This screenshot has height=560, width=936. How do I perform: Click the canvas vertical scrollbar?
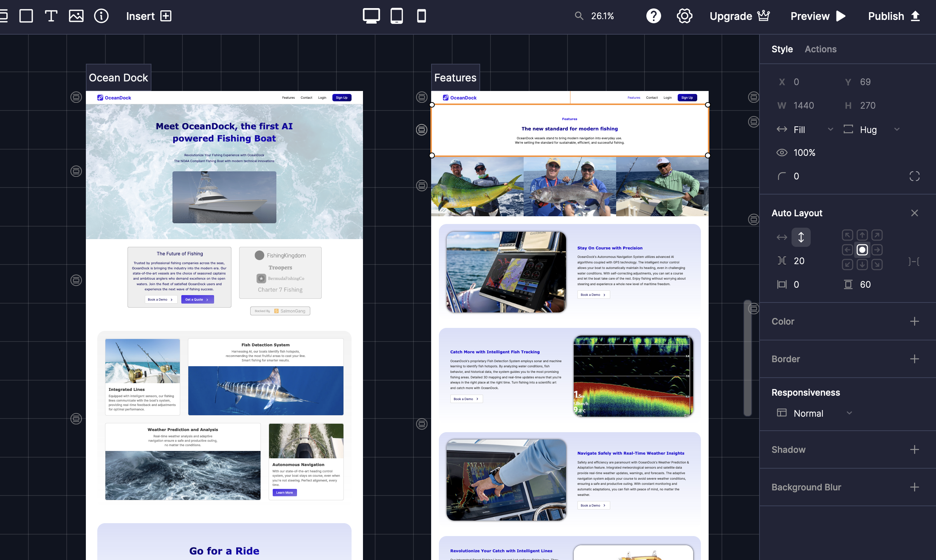point(747,358)
